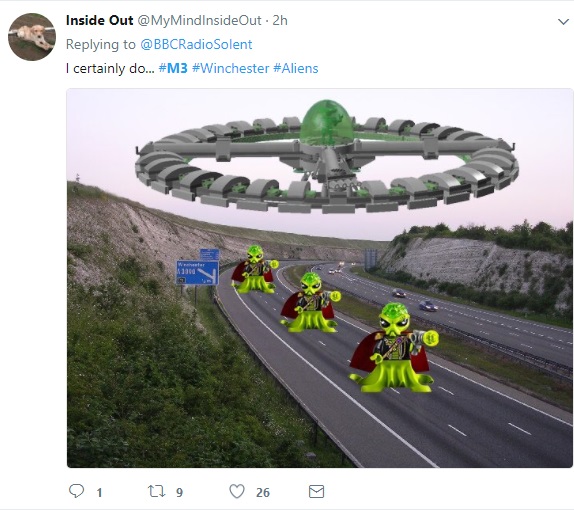View the like count of 26
The image size is (574, 510).
pyautogui.click(x=263, y=492)
